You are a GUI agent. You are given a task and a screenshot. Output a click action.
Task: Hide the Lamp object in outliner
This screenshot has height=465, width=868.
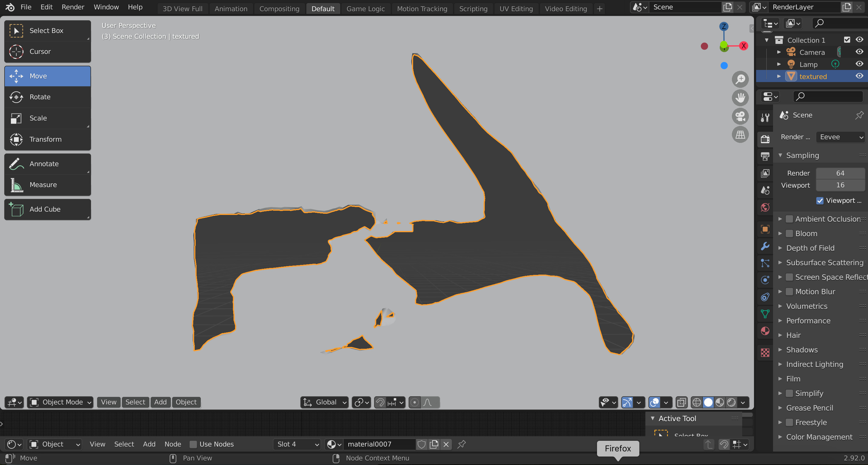click(x=859, y=64)
